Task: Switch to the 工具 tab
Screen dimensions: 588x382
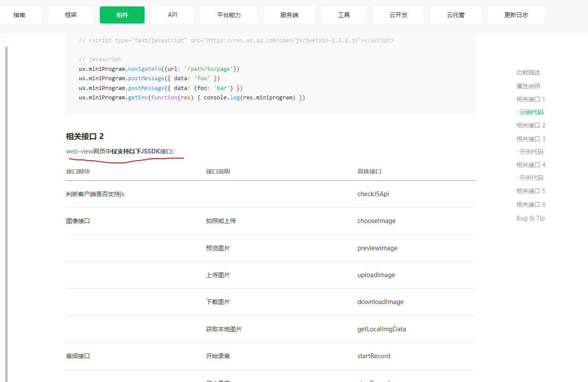Action: [344, 15]
